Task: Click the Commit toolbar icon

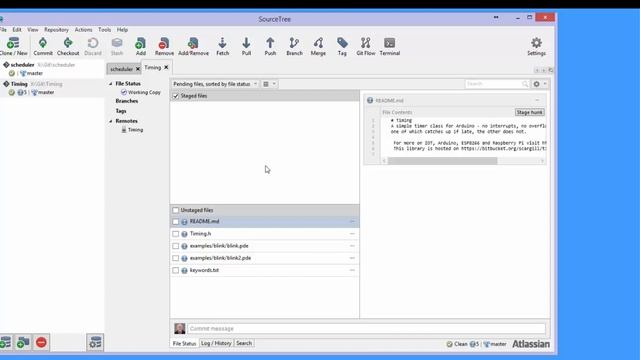Action: point(43,46)
